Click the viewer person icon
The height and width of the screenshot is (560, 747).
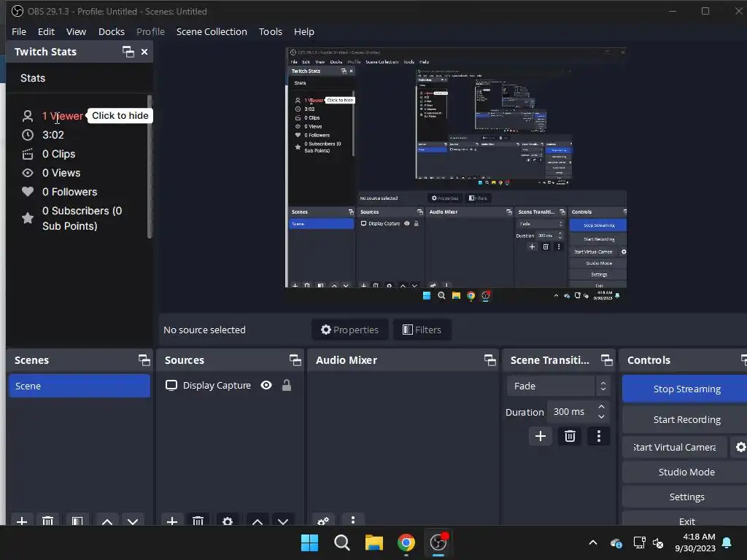coord(28,116)
